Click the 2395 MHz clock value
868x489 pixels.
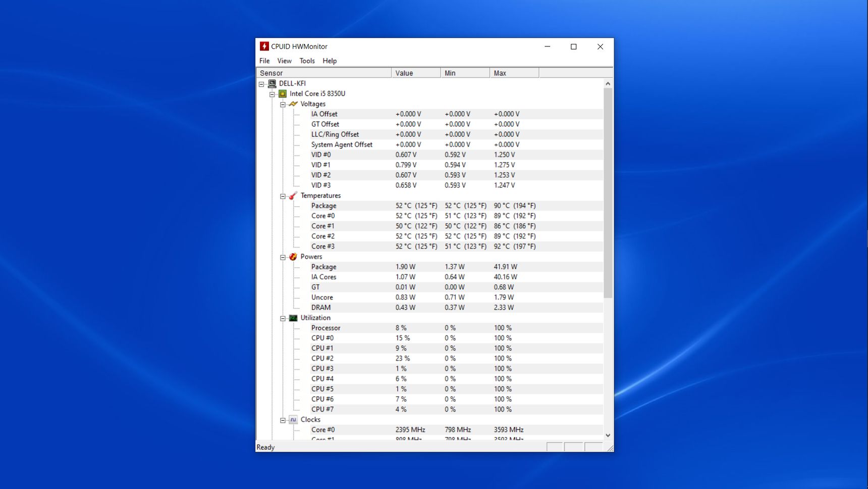(410, 430)
